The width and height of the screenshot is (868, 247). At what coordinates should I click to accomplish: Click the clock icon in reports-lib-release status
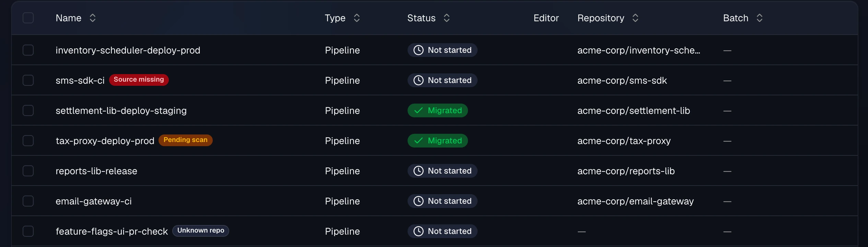pyautogui.click(x=419, y=171)
